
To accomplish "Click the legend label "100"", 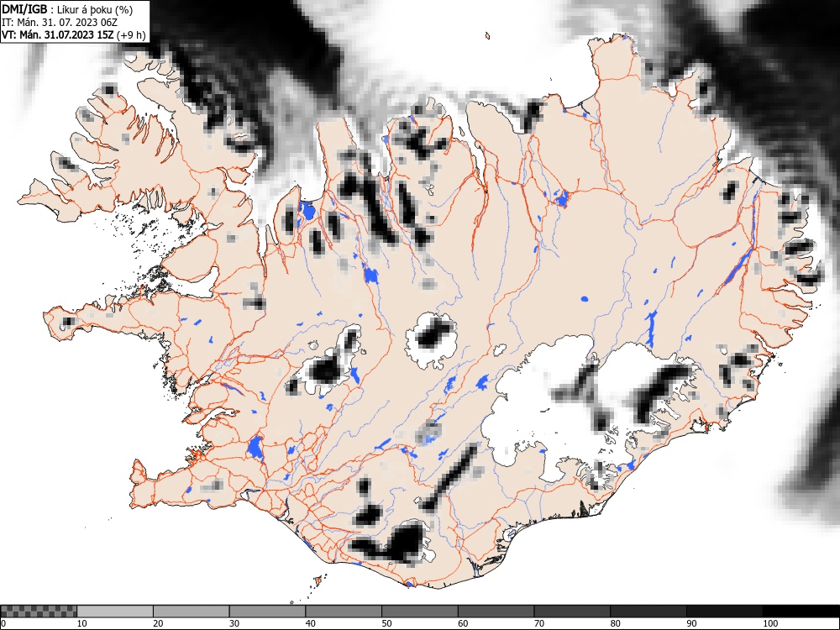I will 769,623.
